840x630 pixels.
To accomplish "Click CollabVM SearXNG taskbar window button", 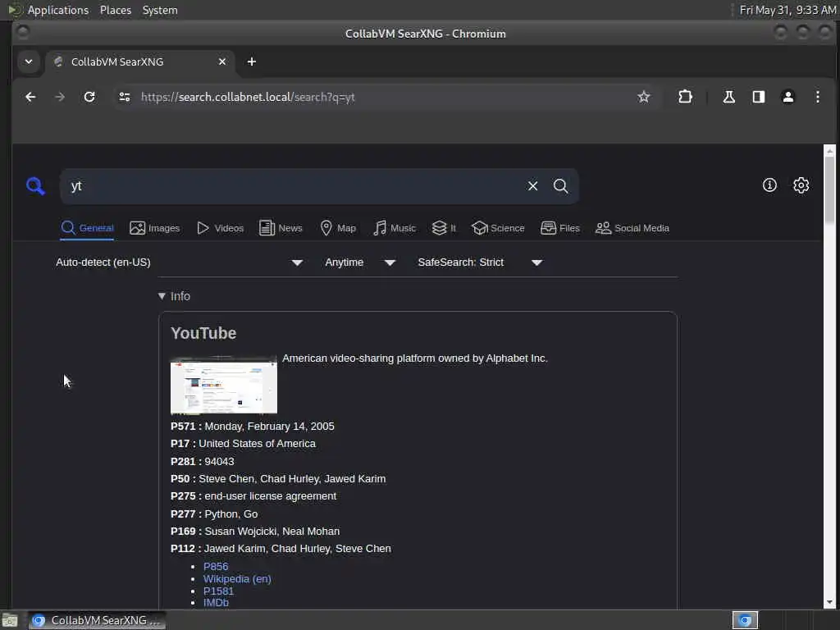I will tap(97, 620).
